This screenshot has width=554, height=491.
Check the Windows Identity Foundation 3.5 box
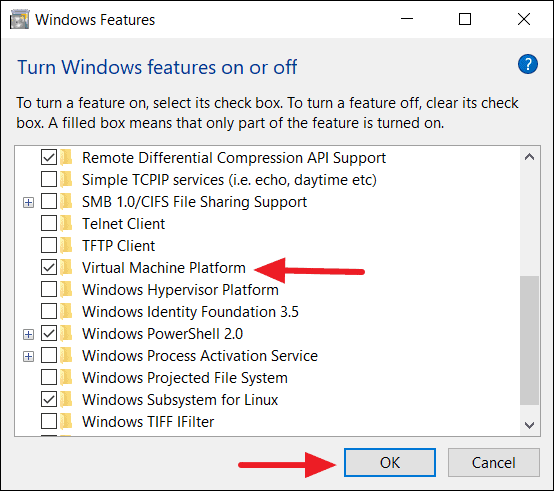pos(49,312)
